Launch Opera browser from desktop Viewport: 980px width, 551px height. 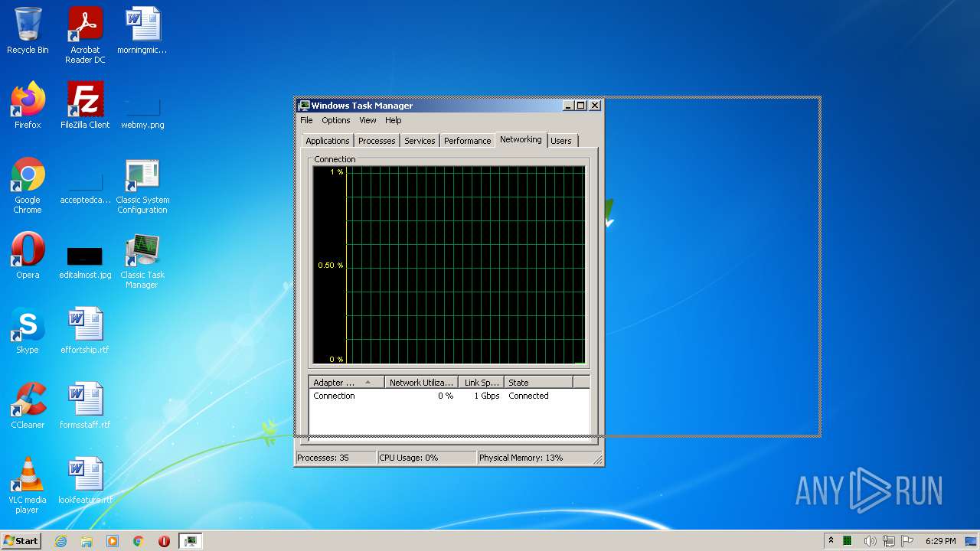(x=28, y=256)
